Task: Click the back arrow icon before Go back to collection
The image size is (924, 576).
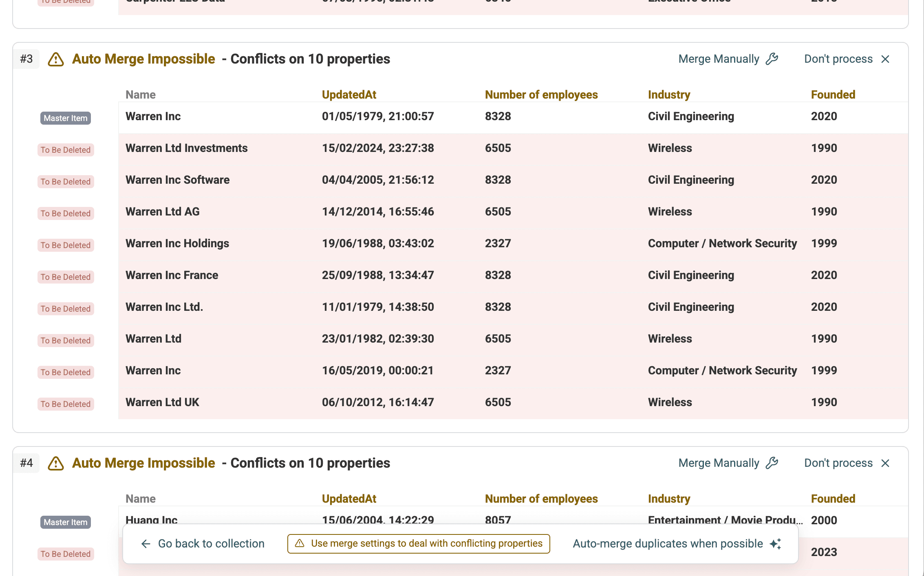Action: click(146, 544)
